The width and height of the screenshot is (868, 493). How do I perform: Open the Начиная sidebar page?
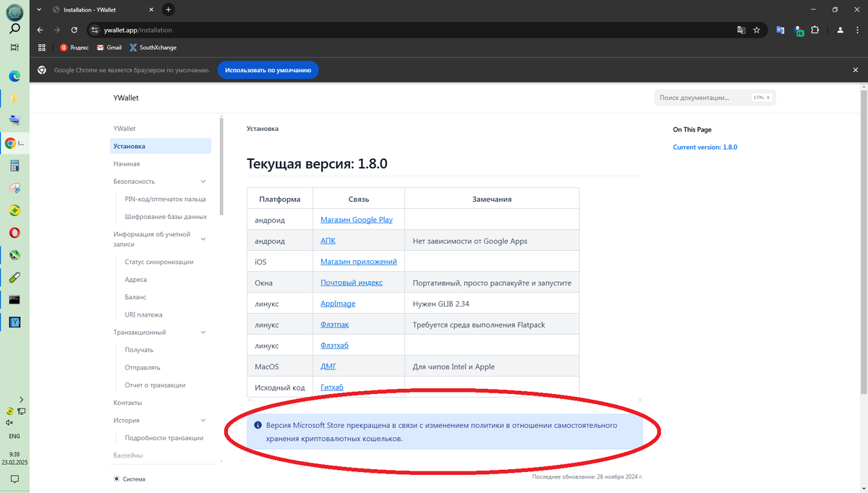(127, 164)
